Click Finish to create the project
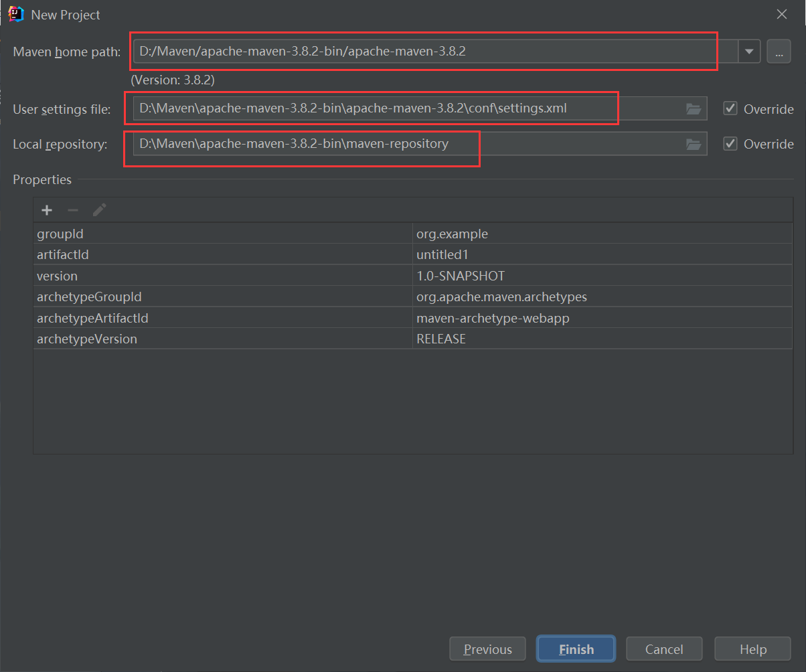This screenshot has height=672, width=806. coord(576,649)
